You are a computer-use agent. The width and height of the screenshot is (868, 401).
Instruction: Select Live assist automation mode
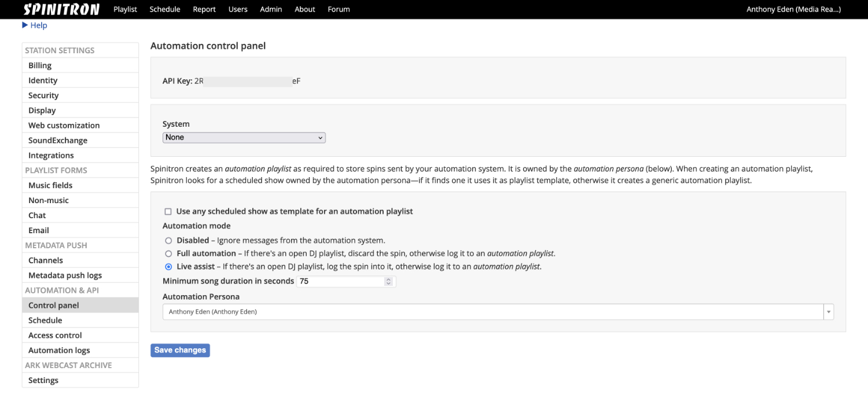(x=168, y=267)
